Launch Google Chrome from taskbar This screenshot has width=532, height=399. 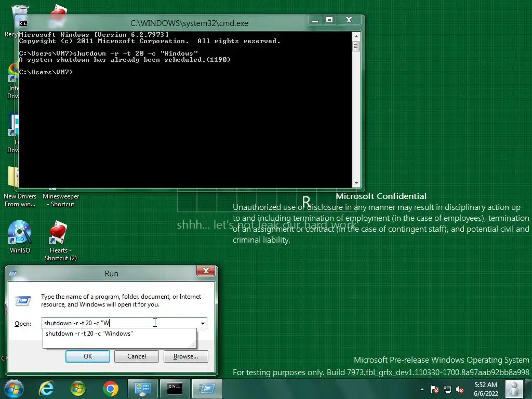click(110, 389)
